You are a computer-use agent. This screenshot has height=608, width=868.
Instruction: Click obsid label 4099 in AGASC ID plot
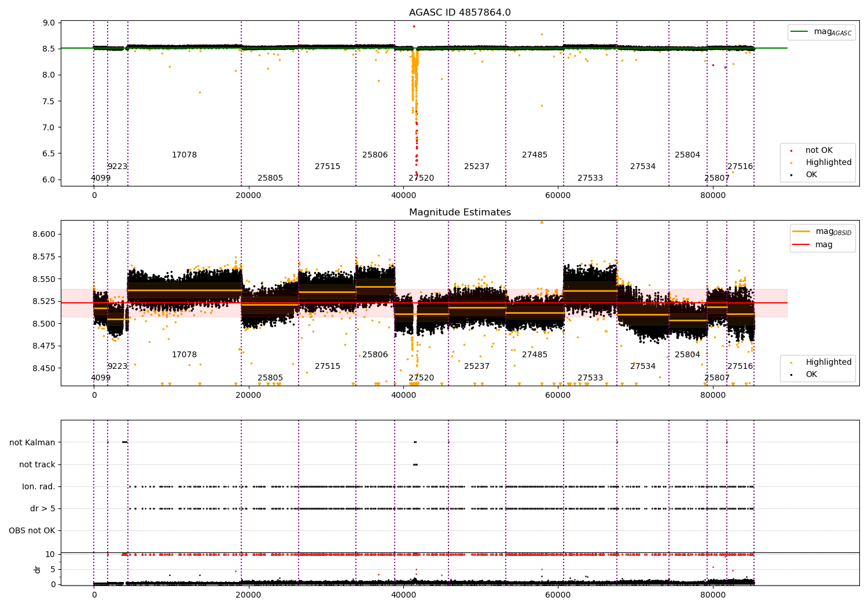click(101, 178)
